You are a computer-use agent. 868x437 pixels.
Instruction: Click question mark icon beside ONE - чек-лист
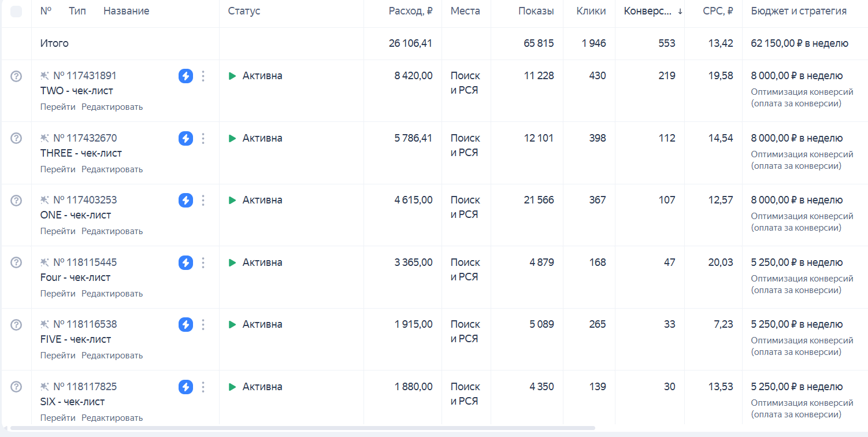[x=16, y=200]
